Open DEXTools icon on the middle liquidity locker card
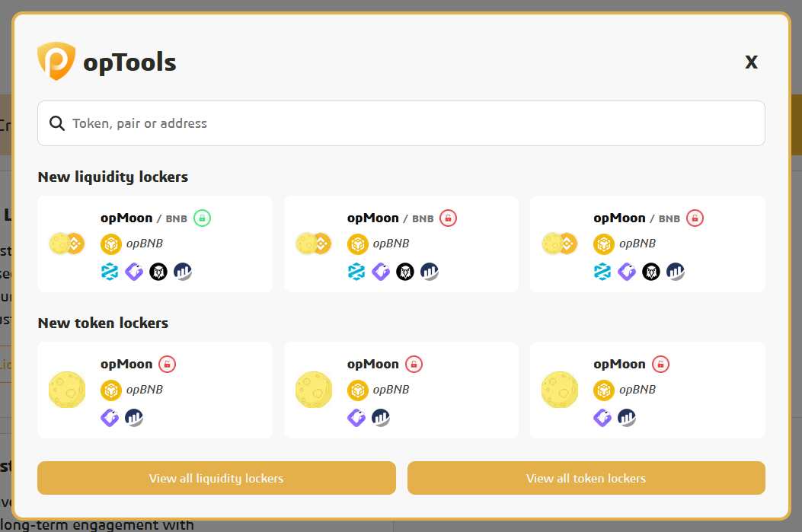Viewport: 802px width, 532px height. [356, 272]
